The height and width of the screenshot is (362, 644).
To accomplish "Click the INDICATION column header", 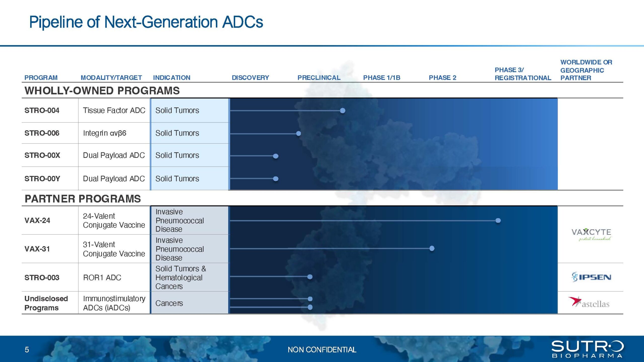I will pyautogui.click(x=172, y=78).
